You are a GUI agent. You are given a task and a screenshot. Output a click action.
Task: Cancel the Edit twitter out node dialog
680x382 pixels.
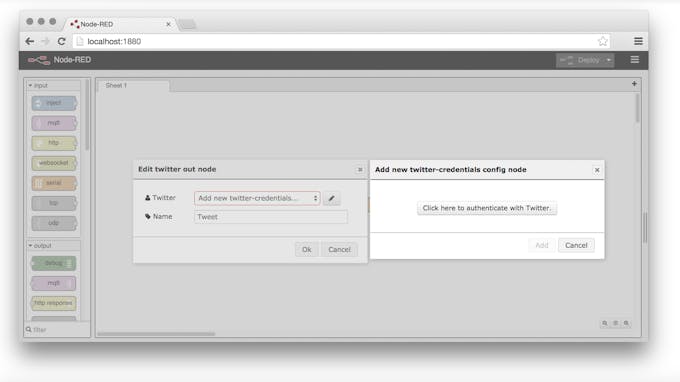click(339, 249)
